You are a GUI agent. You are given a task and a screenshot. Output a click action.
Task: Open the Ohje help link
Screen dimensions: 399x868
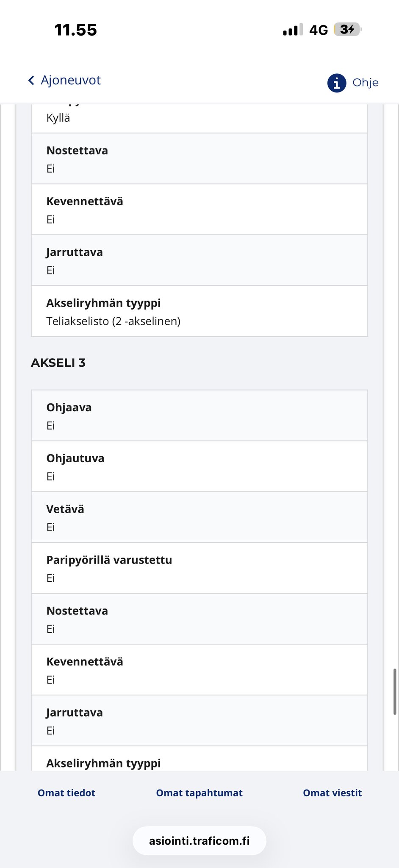365,83
